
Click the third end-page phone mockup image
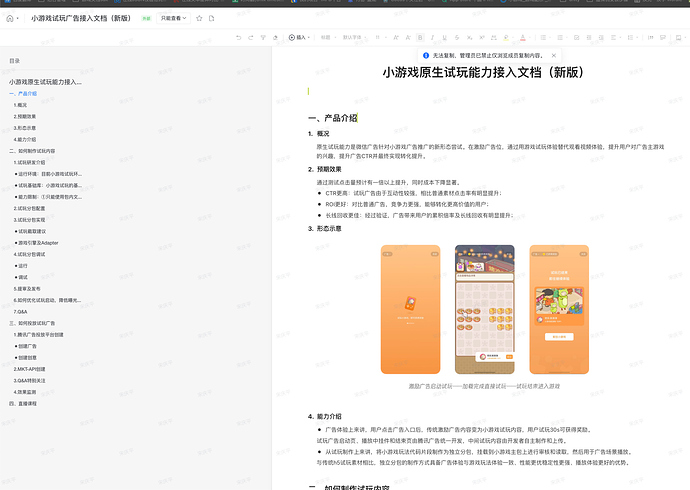(x=559, y=309)
